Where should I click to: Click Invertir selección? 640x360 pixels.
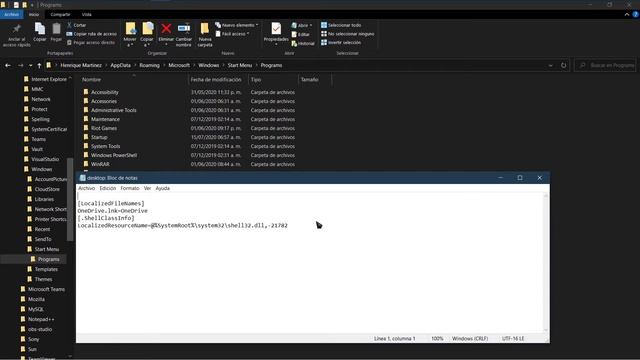(x=341, y=42)
